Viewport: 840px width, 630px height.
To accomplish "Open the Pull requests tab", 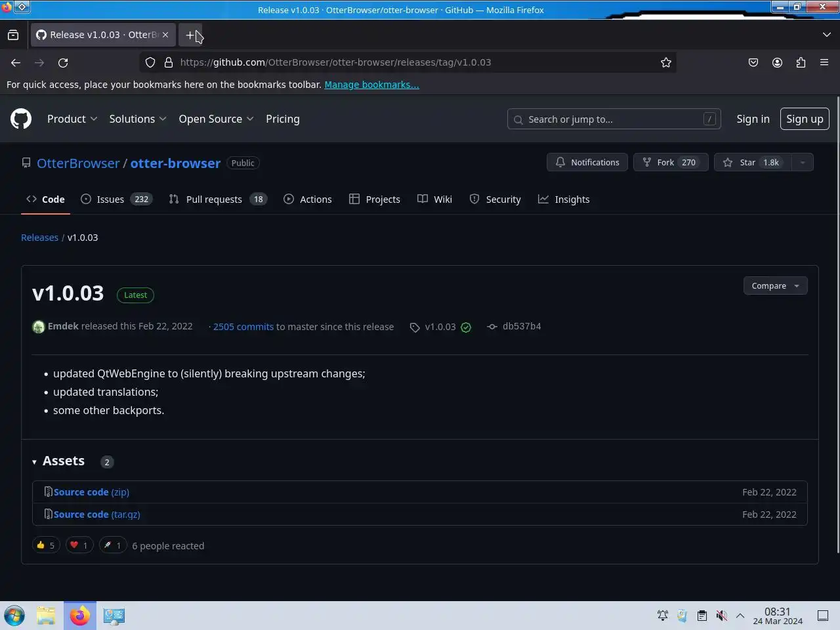I will (x=218, y=199).
